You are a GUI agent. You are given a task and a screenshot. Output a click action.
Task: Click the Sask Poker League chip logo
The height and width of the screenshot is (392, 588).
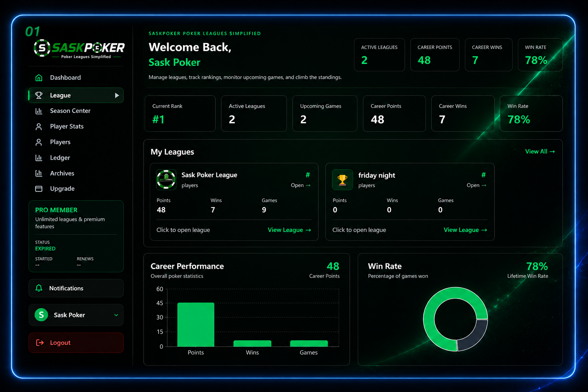pyautogui.click(x=166, y=180)
